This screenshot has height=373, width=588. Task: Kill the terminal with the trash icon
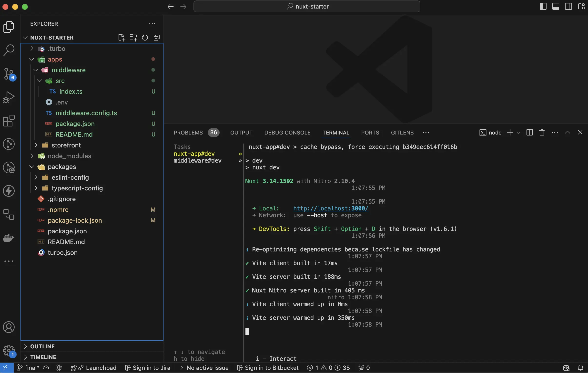click(542, 132)
